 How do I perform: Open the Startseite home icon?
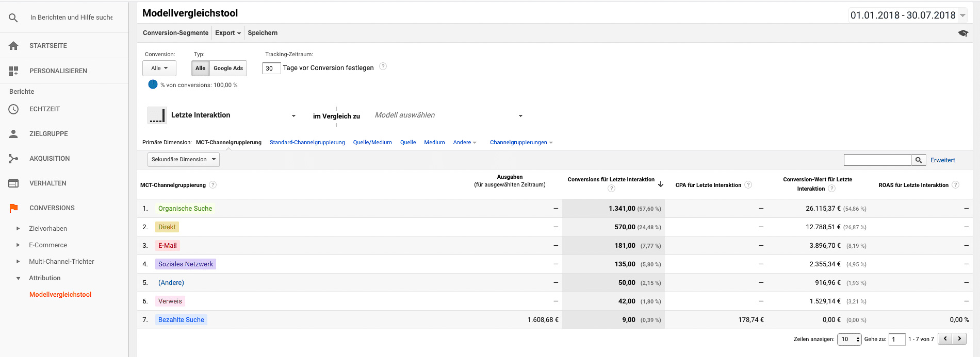(13, 46)
